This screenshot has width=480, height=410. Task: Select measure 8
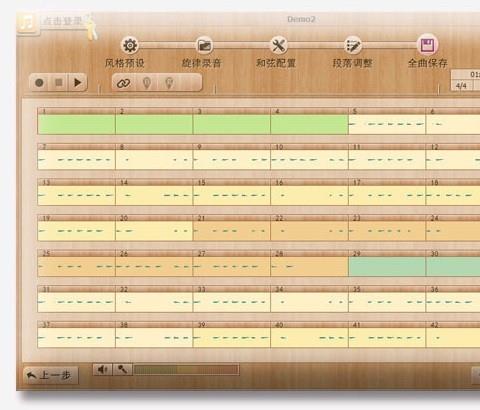[x=154, y=160]
